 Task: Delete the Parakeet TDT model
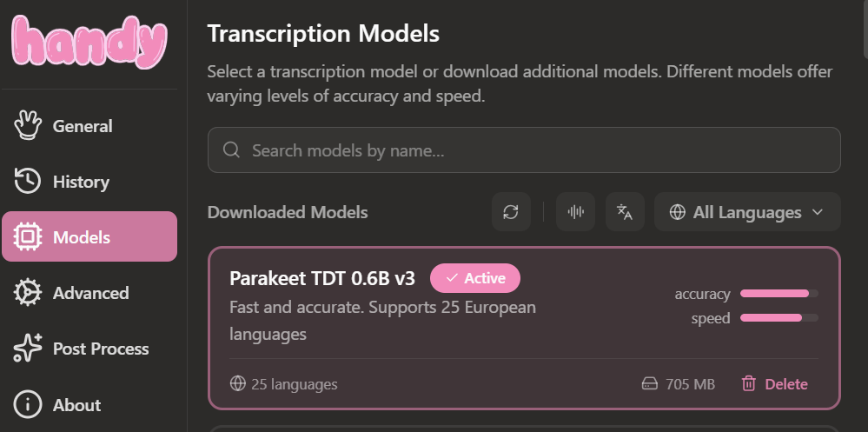coord(774,384)
